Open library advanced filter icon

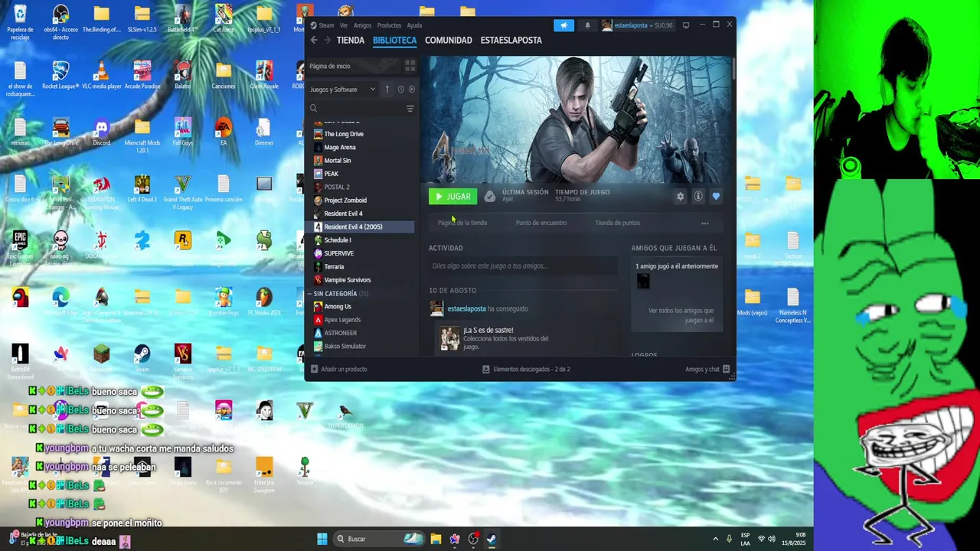[x=410, y=109]
